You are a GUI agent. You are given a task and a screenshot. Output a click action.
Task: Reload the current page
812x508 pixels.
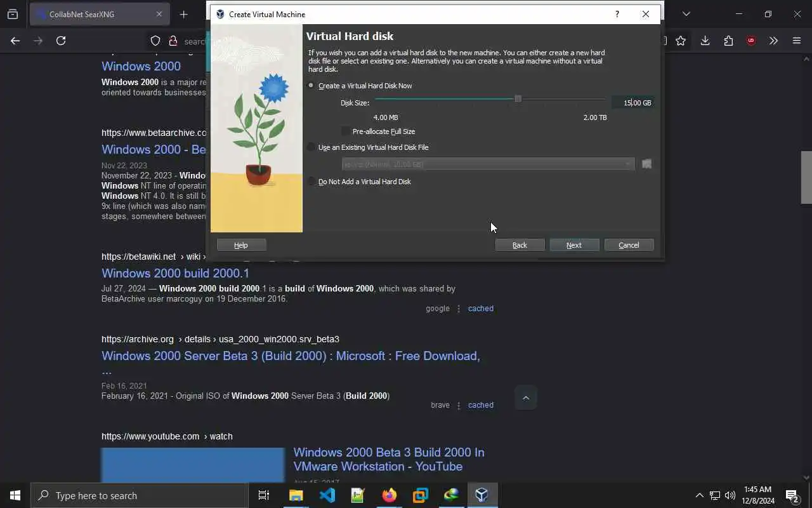click(x=61, y=41)
